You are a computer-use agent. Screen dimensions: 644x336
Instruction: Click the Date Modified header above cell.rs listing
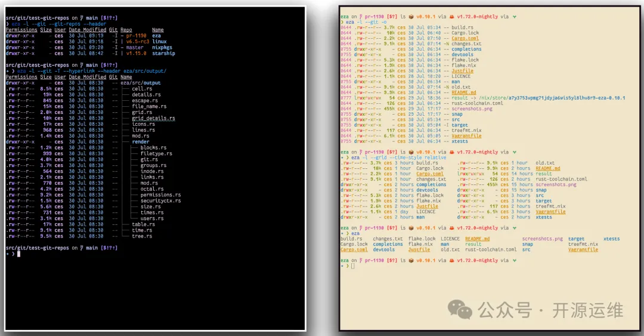click(88, 77)
